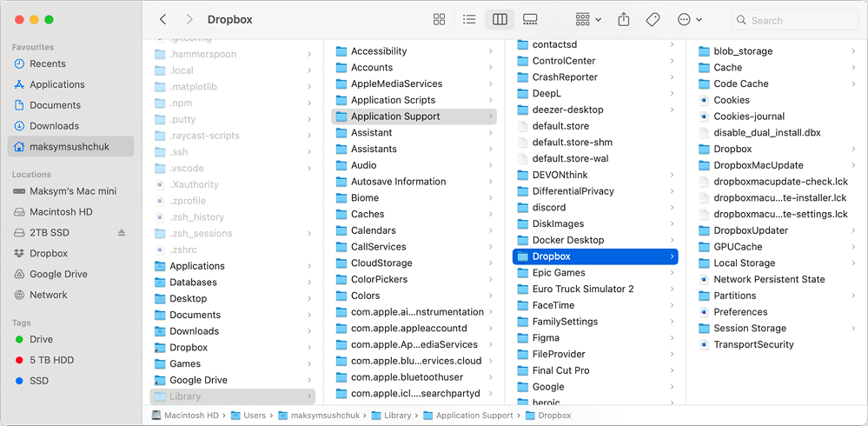Screen dimensions: 868x426
Task: Open Dropbox under sidebar Locations
Action: click(x=70, y=253)
